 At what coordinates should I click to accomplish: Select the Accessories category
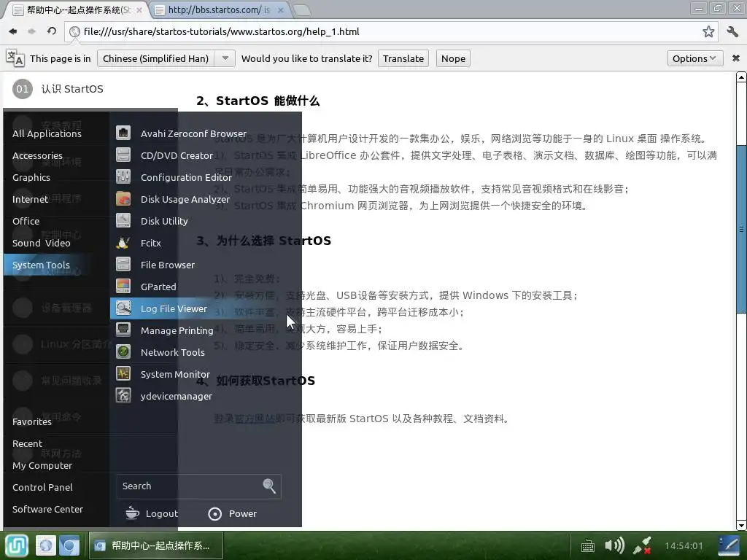coord(37,156)
